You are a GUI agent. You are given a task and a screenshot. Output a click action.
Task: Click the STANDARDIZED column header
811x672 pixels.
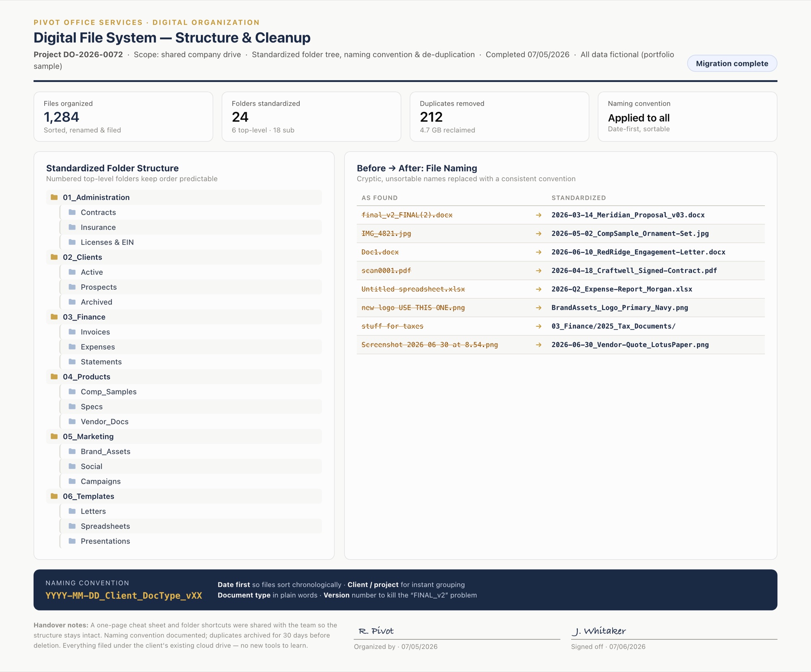click(x=579, y=198)
